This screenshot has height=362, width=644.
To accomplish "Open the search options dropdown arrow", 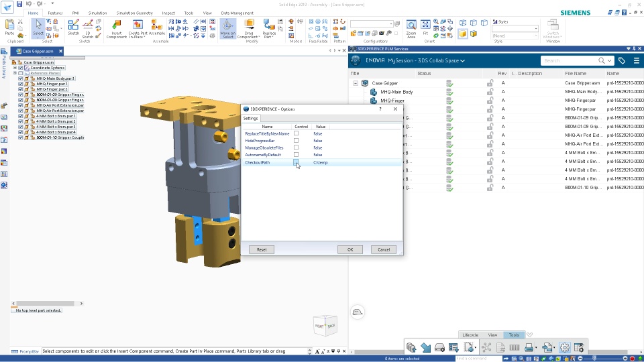I will [609, 61].
